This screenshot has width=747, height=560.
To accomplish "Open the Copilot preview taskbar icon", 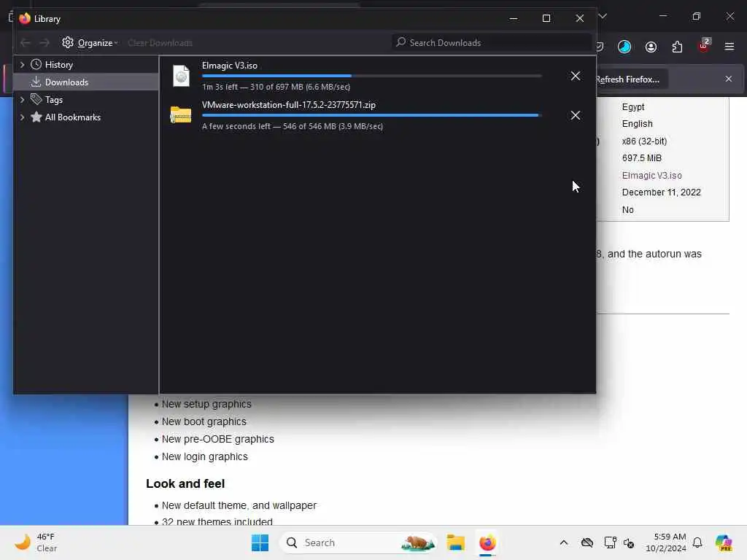I will pos(724,542).
